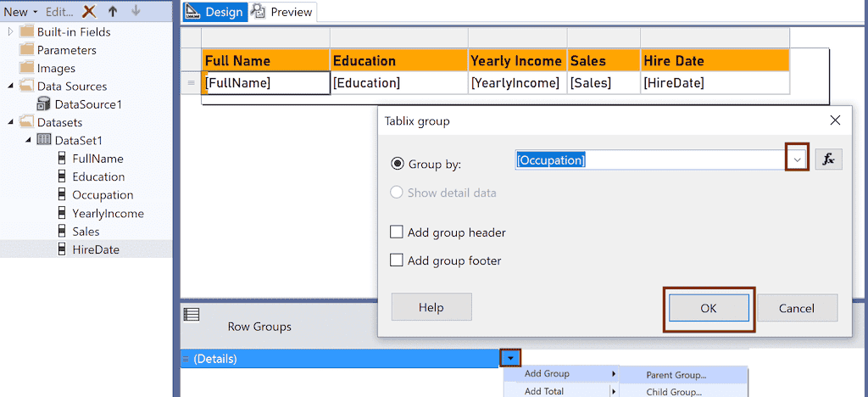Open the expression fx button
The height and width of the screenshot is (397, 868).
829,159
